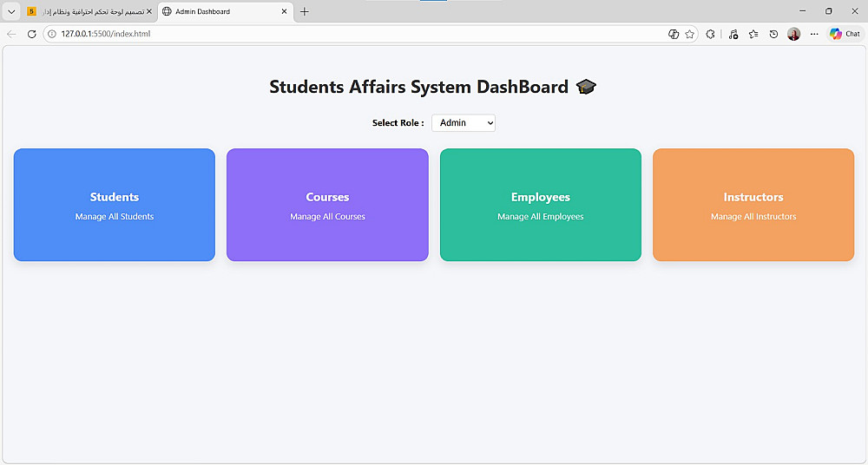Click the browser essentials icon beside favorites star
The image size is (868, 465).
[674, 34]
